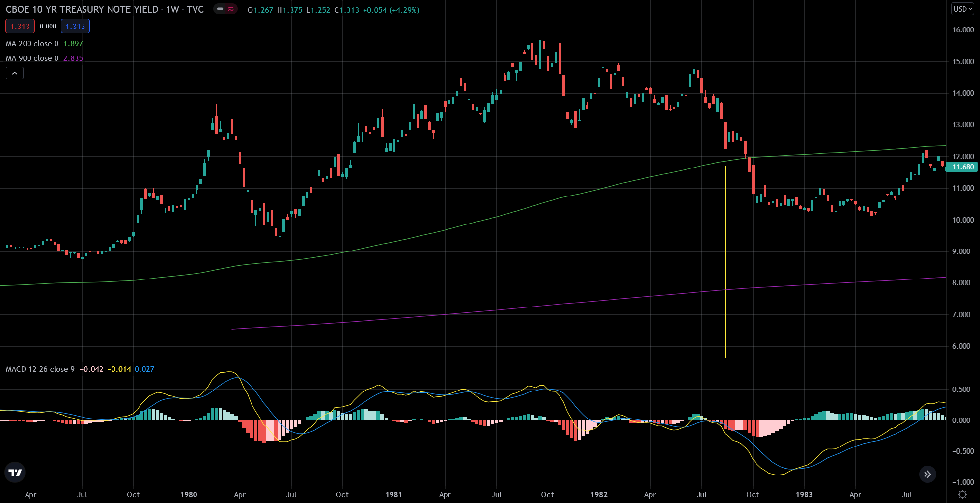
Task: Select the MA 900 close 0 legend
Action: pyautogui.click(x=32, y=58)
